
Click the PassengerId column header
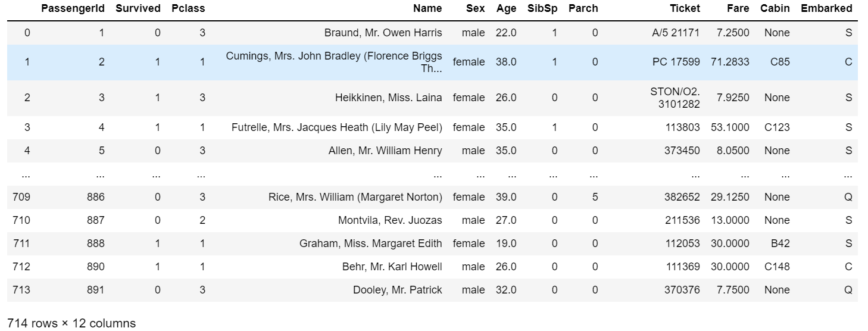tap(73, 8)
